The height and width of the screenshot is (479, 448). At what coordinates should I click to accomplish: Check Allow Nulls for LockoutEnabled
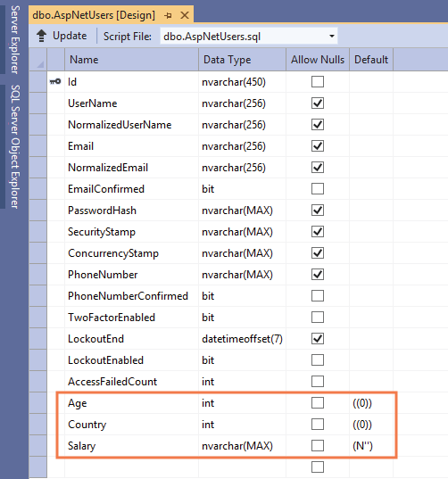click(x=318, y=359)
